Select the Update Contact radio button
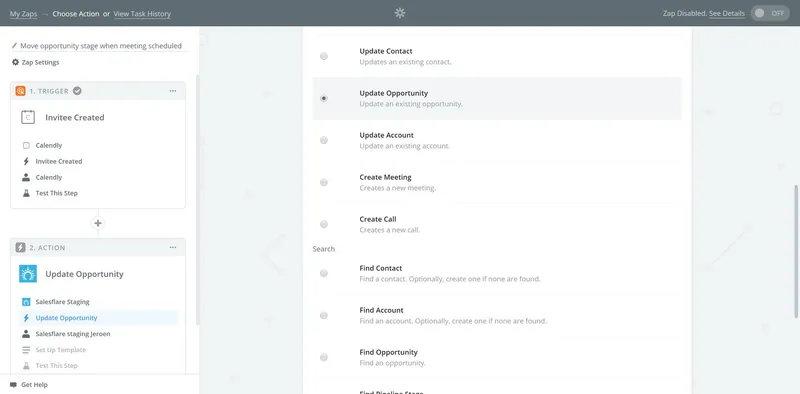The width and height of the screenshot is (800, 394). (324, 56)
